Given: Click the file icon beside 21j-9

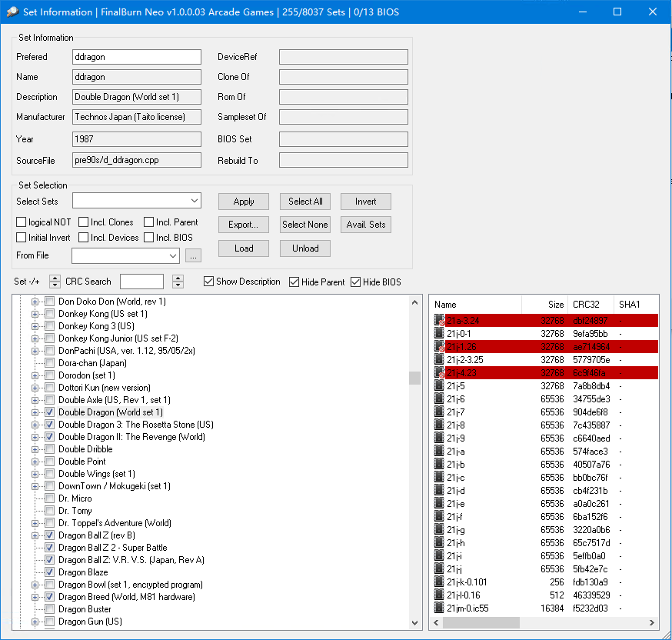Looking at the screenshot, I should click(439, 438).
